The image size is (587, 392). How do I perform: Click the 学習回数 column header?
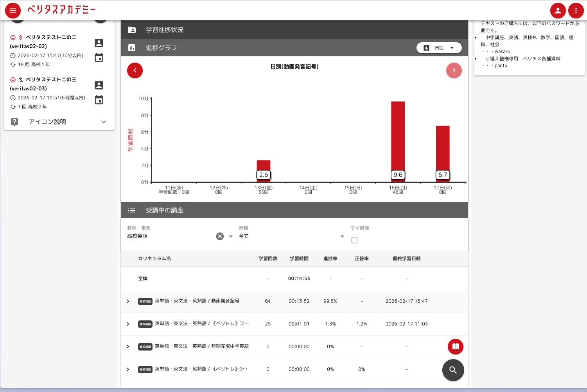pos(267,259)
